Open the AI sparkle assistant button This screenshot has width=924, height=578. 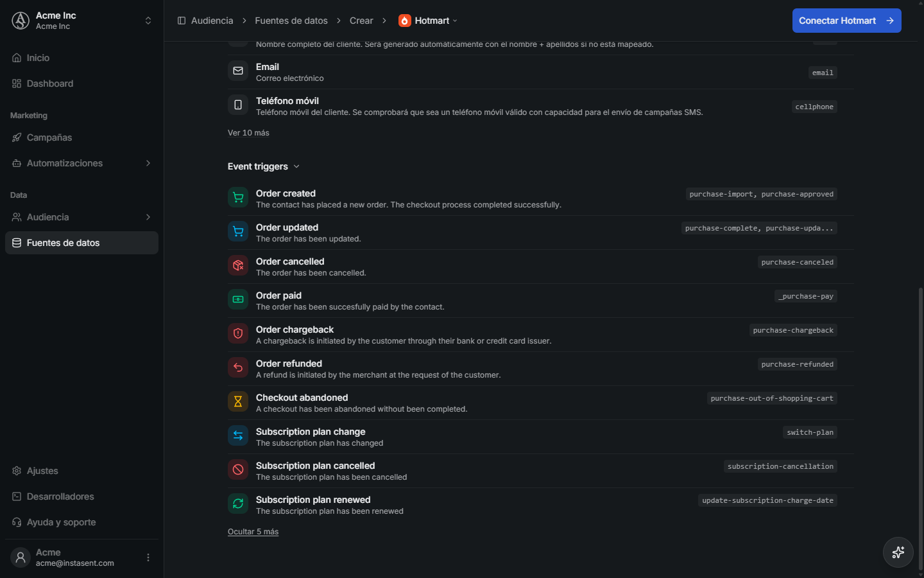(x=898, y=552)
